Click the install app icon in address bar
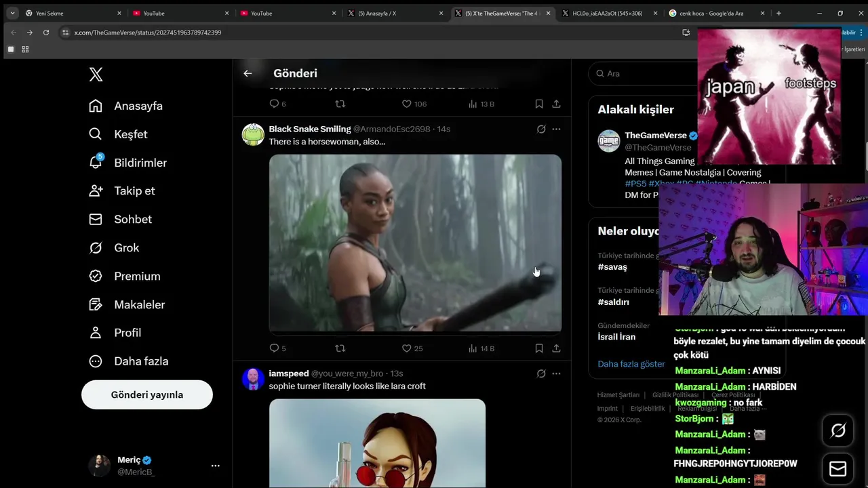Image resolution: width=868 pixels, height=488 pixels. point(686,33)
